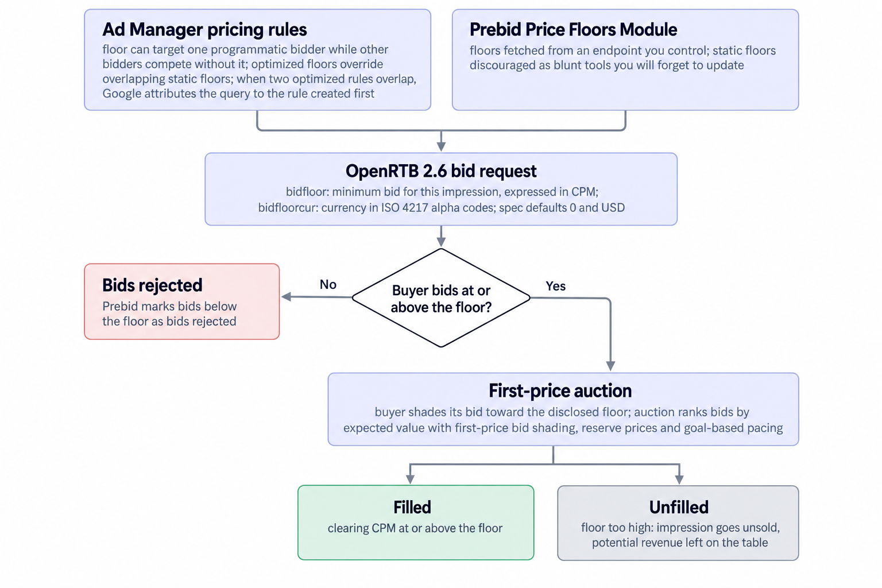
Task: Click the 'floor too high' description text
Action: [x=680, y=535]
